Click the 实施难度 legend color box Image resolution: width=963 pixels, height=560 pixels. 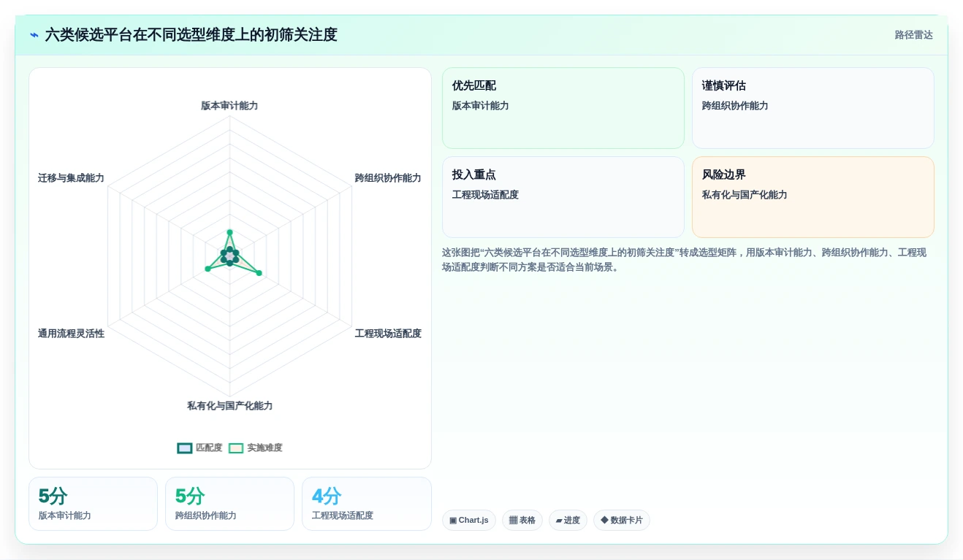click(236, 448)
